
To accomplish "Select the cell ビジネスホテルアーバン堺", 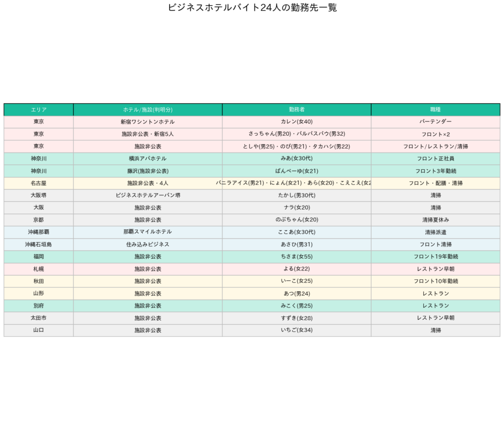I will pyautogui.click(x=148, y=195).
